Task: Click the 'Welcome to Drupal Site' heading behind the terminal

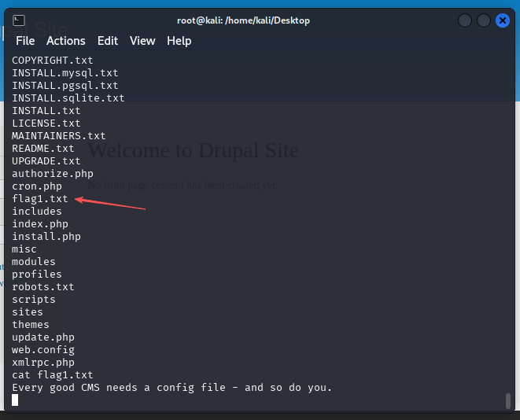Action: click(x=194, y=149)
